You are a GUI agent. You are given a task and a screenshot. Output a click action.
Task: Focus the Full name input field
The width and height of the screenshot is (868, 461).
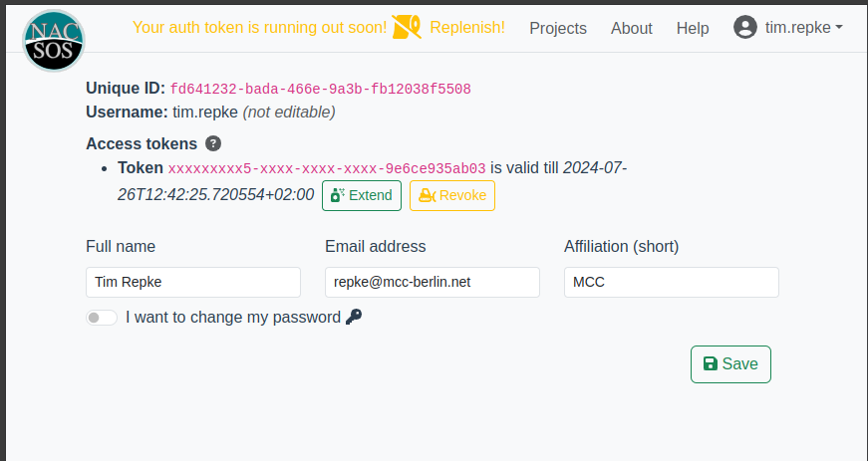[193, 282]
